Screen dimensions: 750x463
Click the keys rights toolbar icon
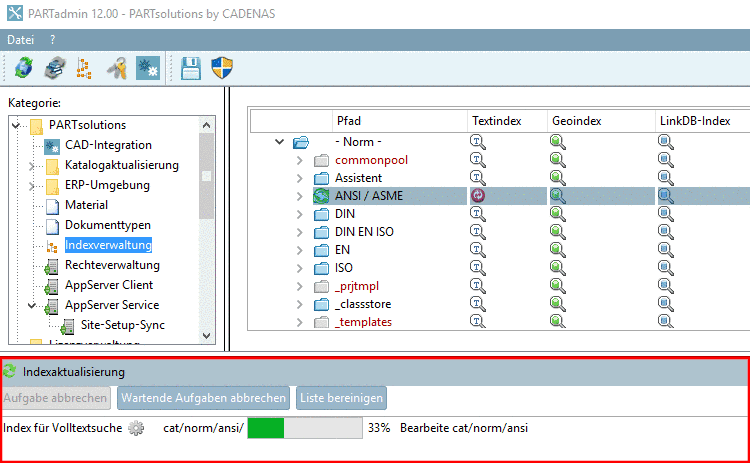(117, 68)
